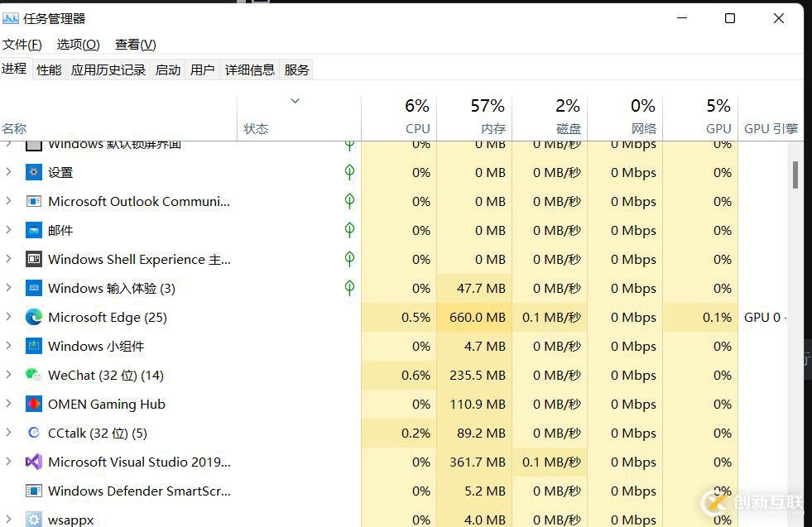This screenshot has height=527, width=812.
Task: Switch to the 性能 tab
Action: tap(49, 70)
